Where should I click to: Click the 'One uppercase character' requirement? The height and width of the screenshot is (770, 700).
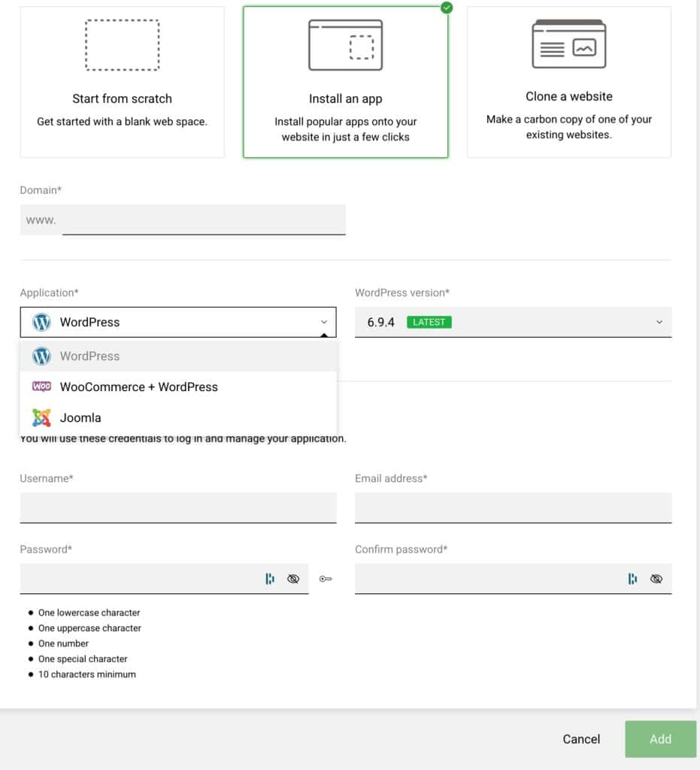pyautogui.click(x=89, y=628)
